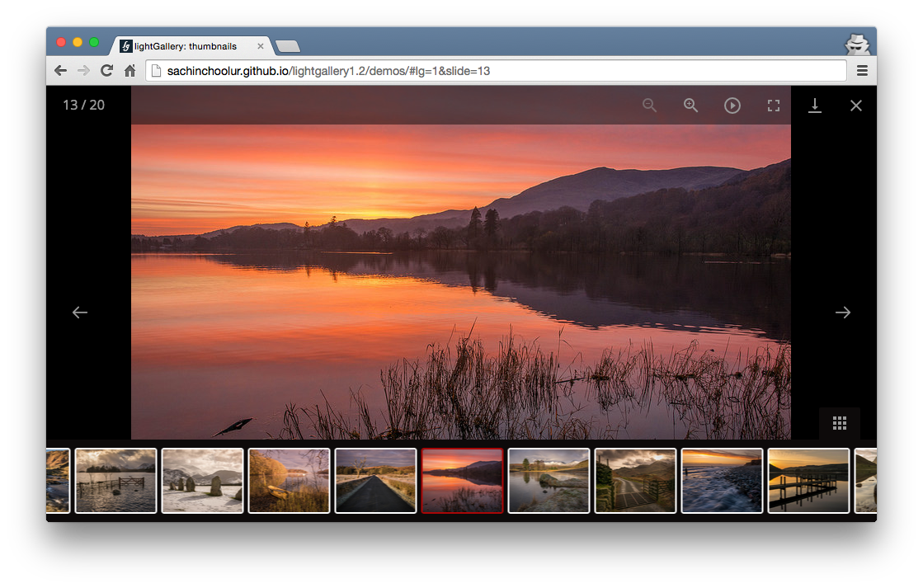Screen dimensions: 923x588
Task: Select the snowy stone circle thumbnail
Action: pyautogui.click(x=203, y=481)
